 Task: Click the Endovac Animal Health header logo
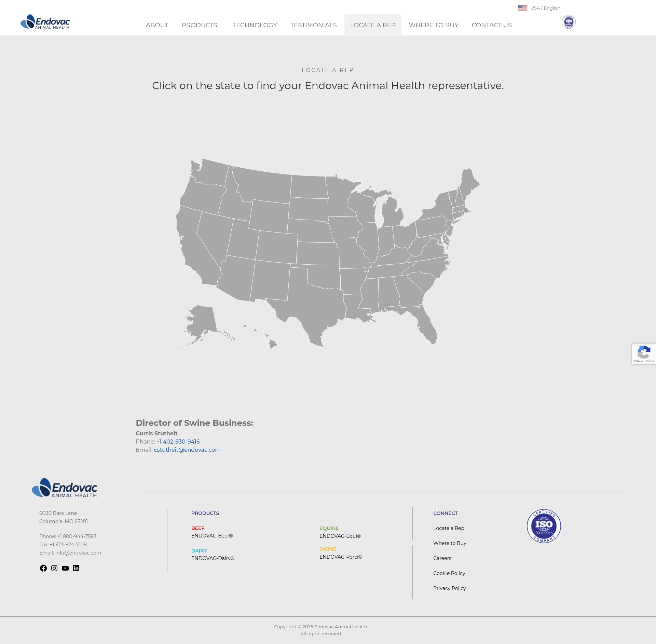click(45, 22)
